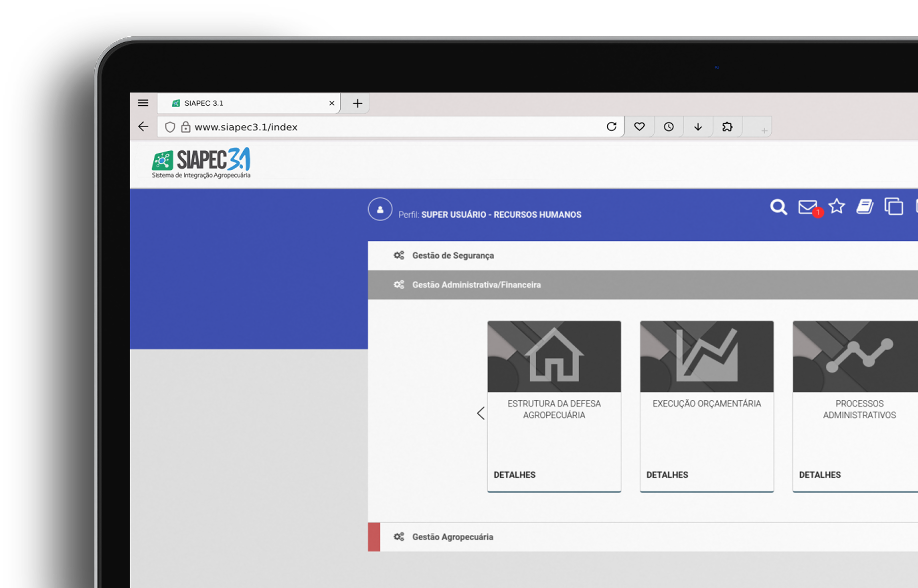The width and height of the screenshot is (918, 588).
Task: Open the browser hamburger menu
Action: [x=143, y=103]
